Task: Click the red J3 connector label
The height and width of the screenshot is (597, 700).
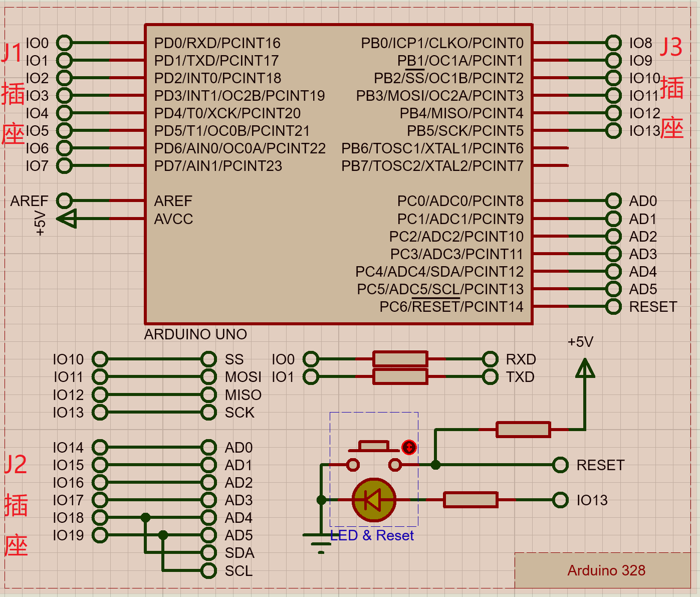Action: click(x=671, y=47)
